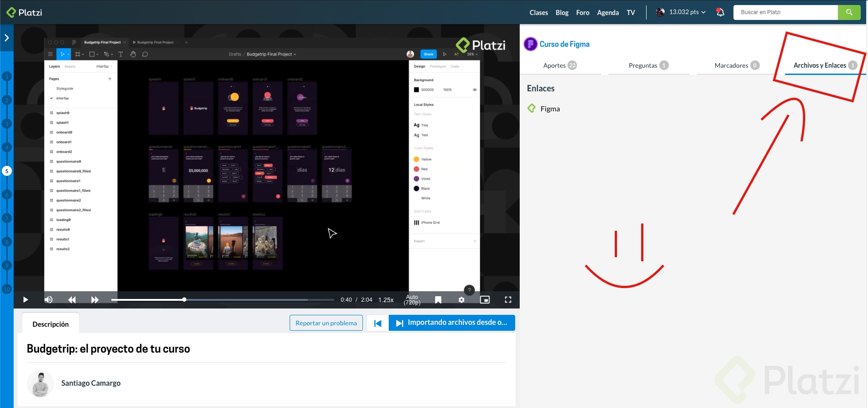Click Santiago Camargo's avatar photo
This screenshot has height=408, width=868.
click(40, 383)
